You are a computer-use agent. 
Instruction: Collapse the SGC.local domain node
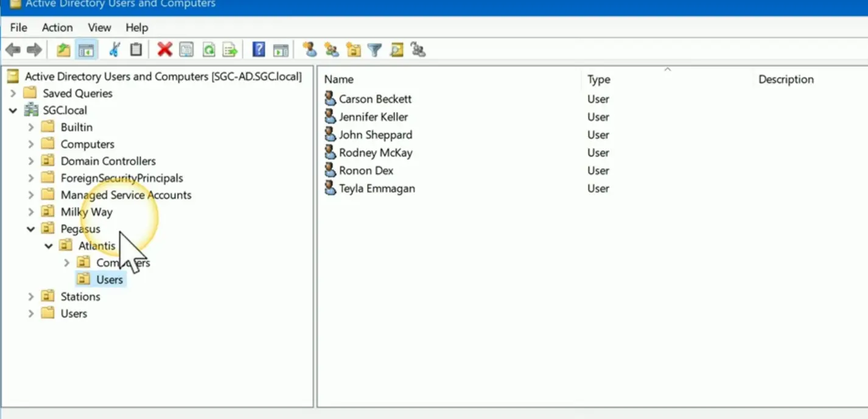pos(13,111)
